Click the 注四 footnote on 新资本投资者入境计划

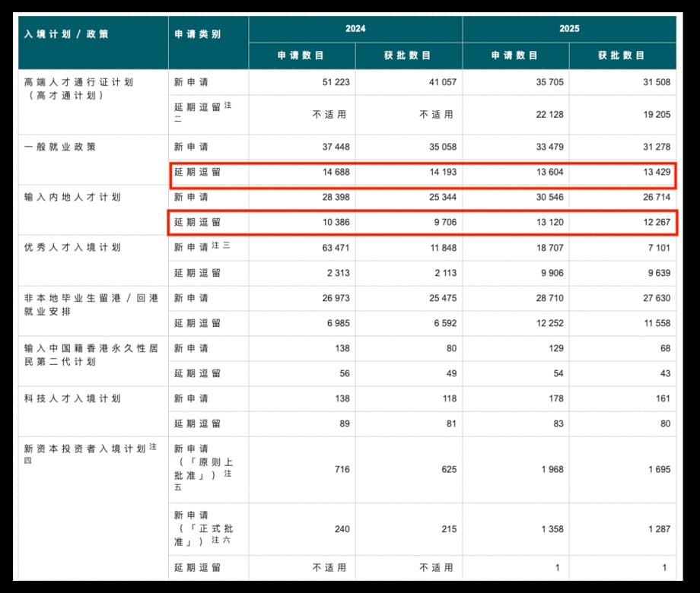[x=153, y=447]
